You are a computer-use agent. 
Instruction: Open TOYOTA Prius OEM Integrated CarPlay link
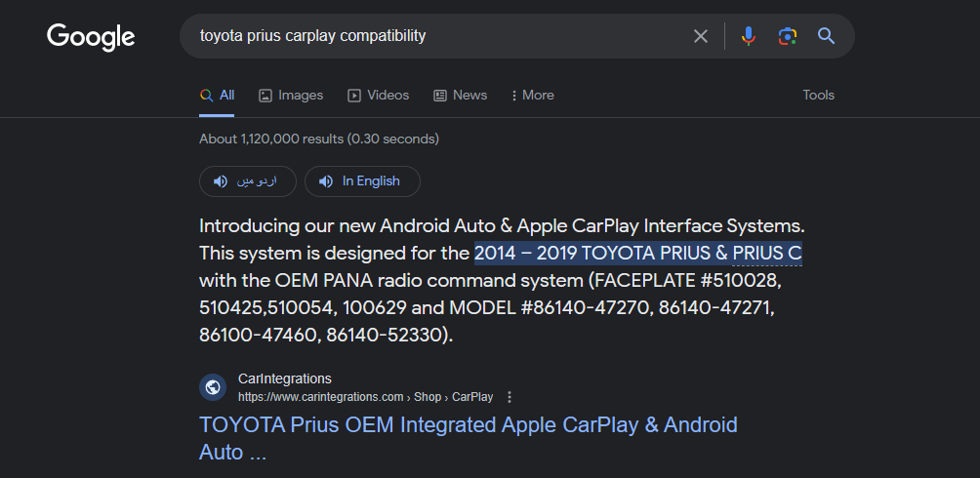point(468,425)
